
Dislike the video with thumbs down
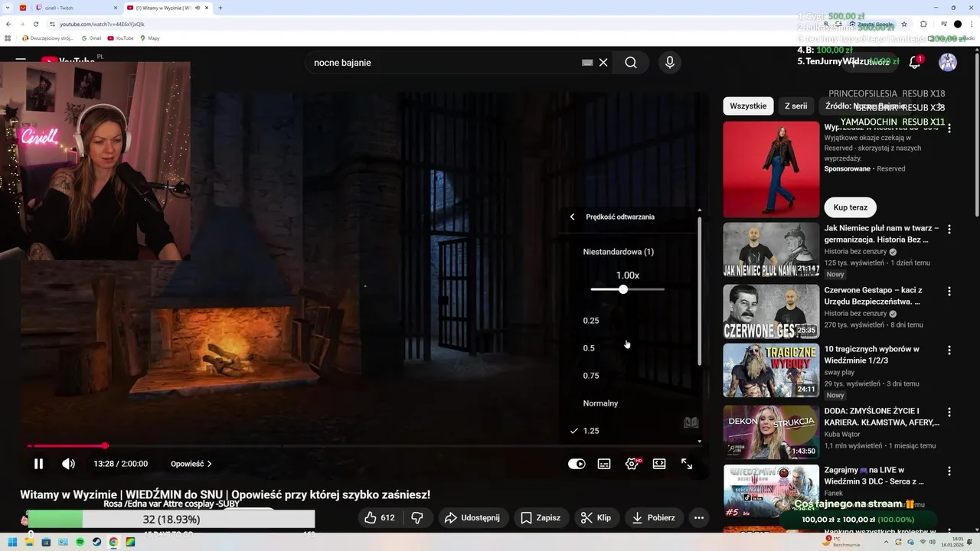click(417, 517)
